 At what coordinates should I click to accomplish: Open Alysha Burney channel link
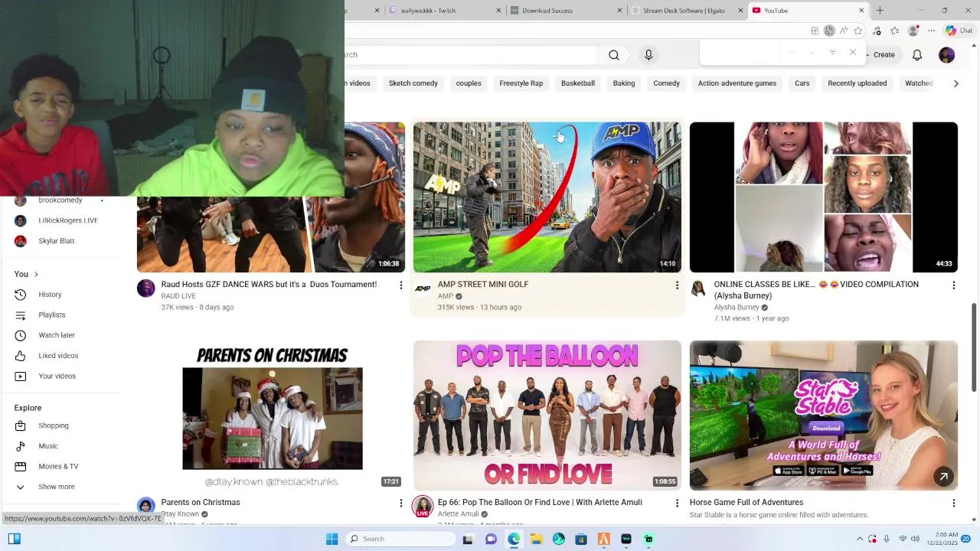(x=736, y=308)
